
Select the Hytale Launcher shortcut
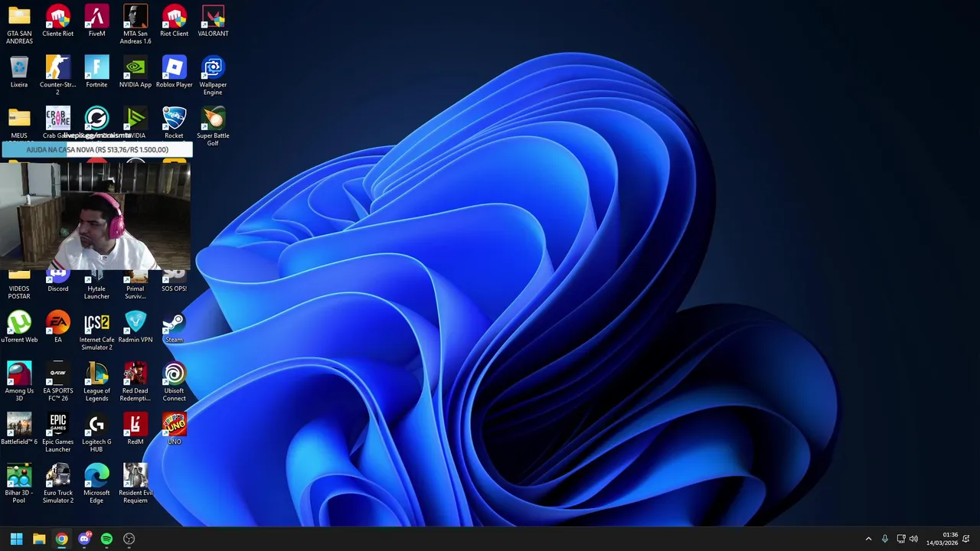(x=96, y=284)
